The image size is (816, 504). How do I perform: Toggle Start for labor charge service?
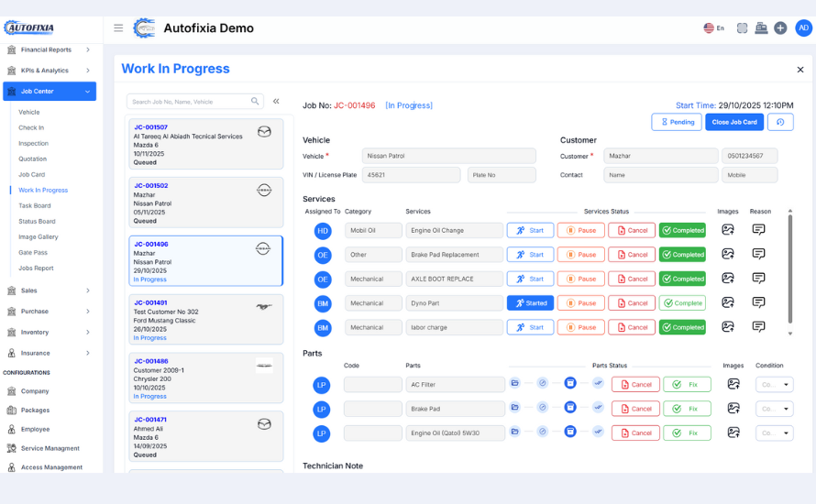530,327
